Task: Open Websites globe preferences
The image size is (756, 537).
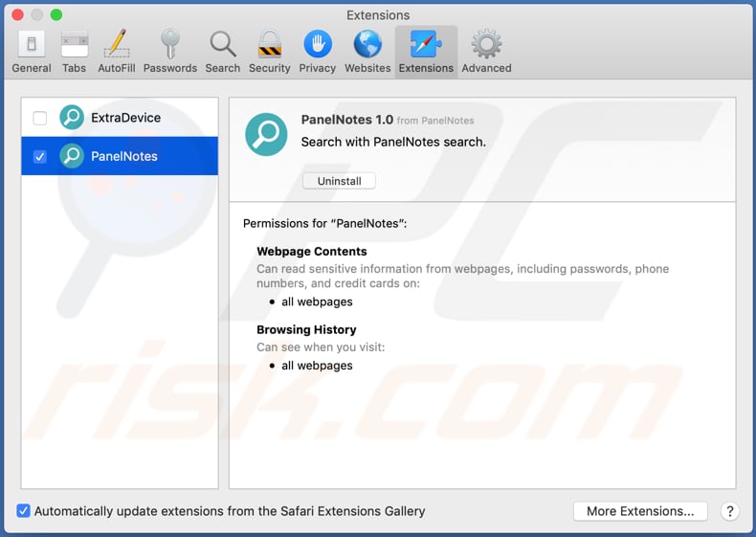Action: coord(367,52)
